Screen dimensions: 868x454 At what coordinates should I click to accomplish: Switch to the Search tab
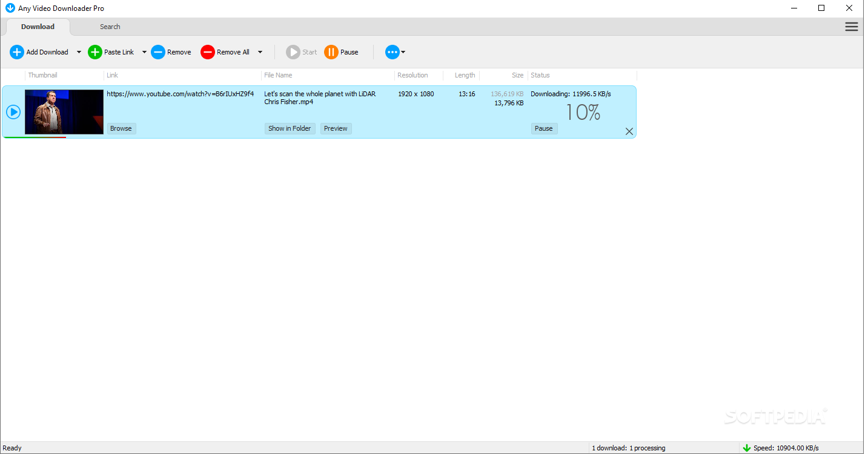coord(110,27)
